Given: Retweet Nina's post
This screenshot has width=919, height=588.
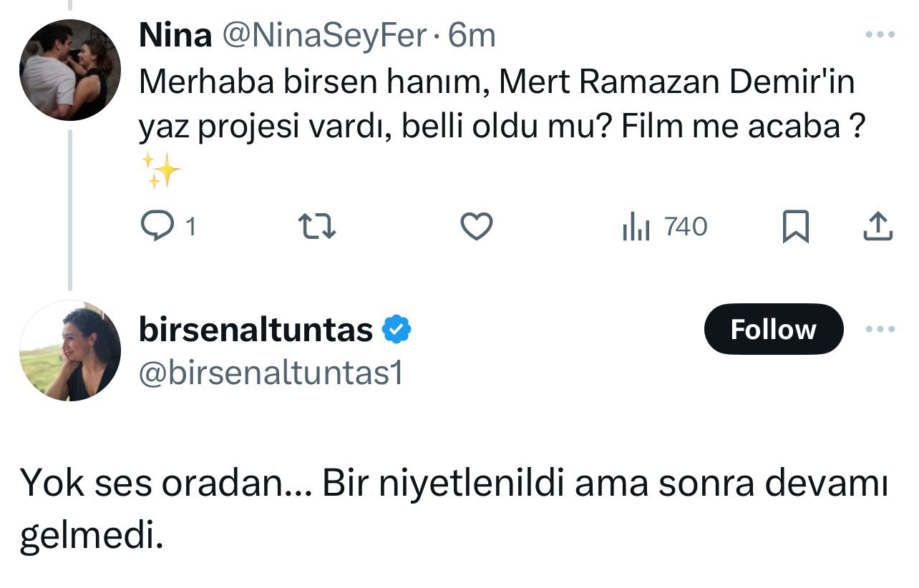Looking at the screenshot, I should [x=317, y=227].
